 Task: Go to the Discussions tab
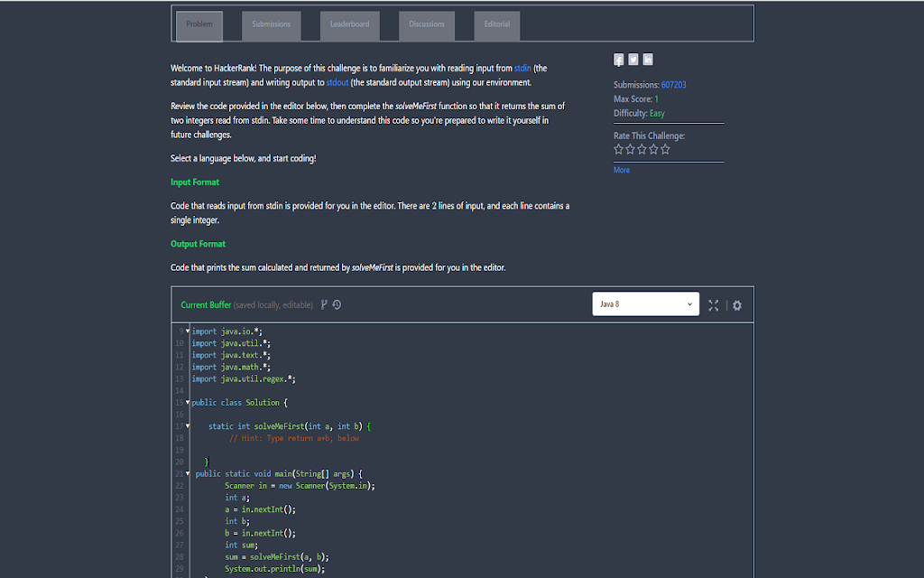[427, 24]
